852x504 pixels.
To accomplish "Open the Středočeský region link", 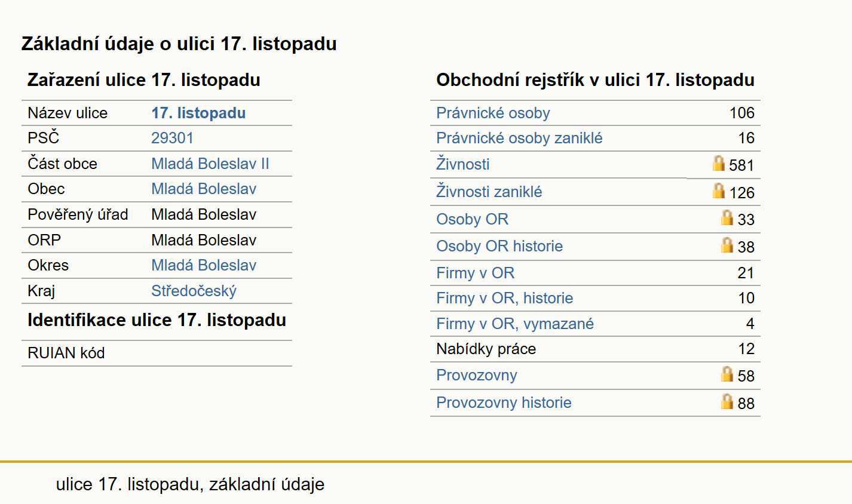I will pos(194,291).
